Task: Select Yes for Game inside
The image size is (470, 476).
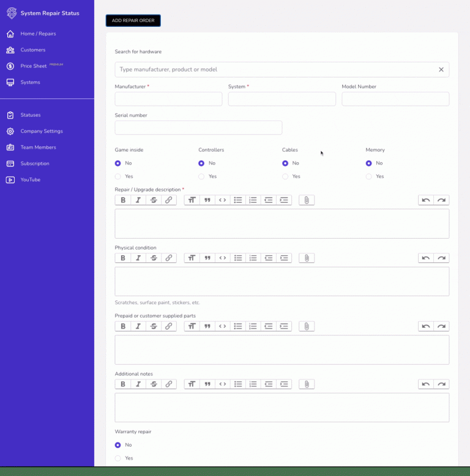Action: [118, 176]
